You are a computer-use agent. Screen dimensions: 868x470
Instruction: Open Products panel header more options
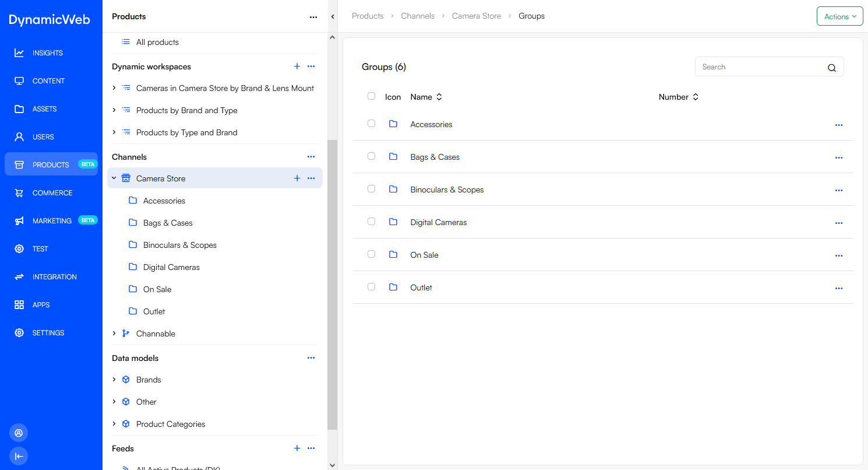[313, 17]
